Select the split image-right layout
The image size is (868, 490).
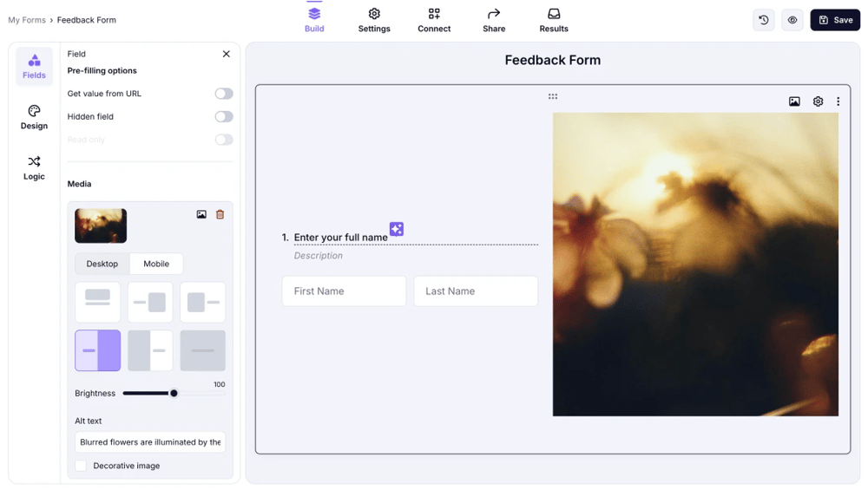pos(97,350)
